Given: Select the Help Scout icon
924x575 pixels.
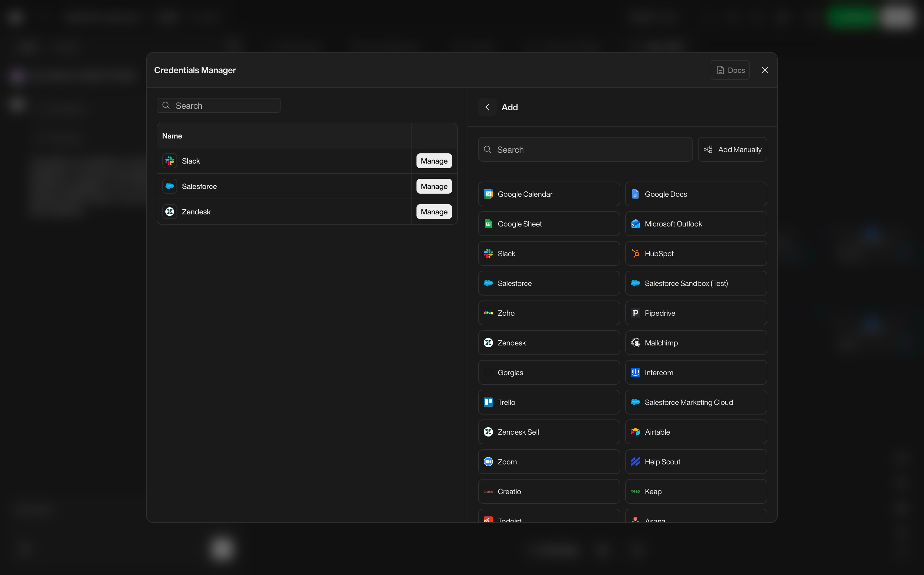Looking at the screenshot, I should click(635, 462).
